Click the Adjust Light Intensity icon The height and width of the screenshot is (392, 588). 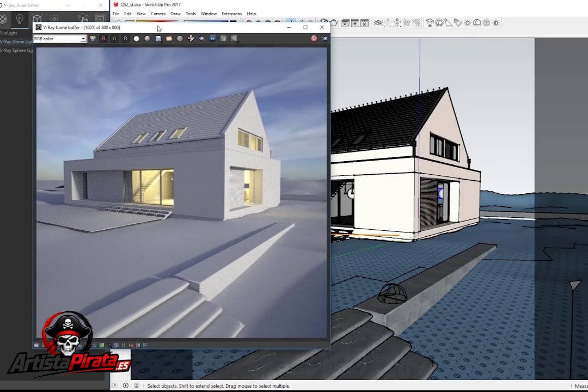coord(496,23)
